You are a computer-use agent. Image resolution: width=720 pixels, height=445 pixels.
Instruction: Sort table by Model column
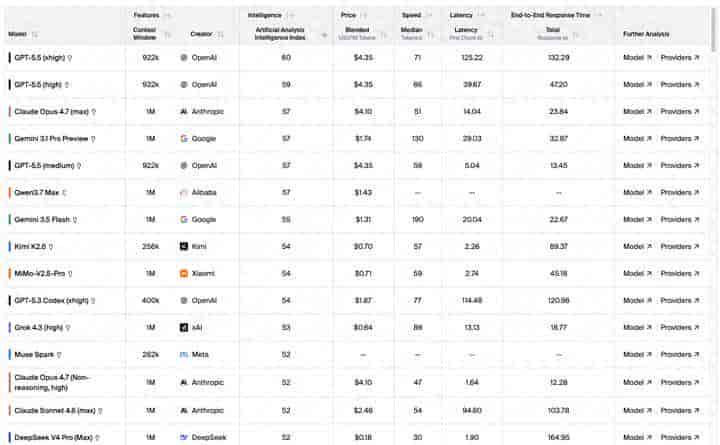tap(34, 34)
